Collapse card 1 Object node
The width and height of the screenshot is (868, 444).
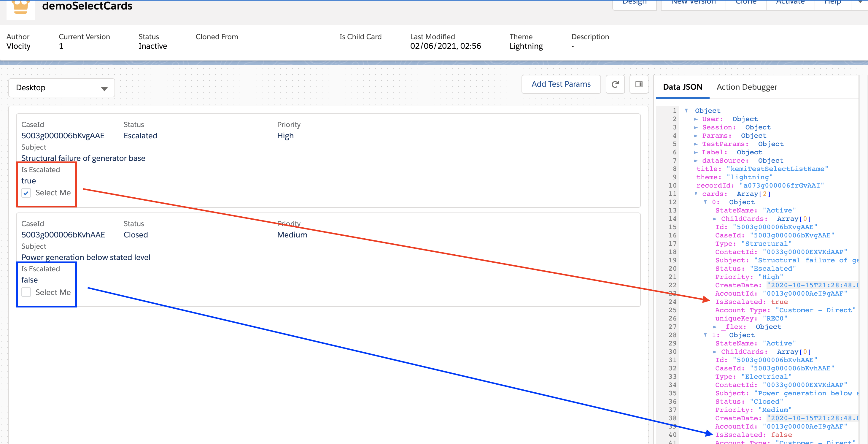click(x=705, y=335)
